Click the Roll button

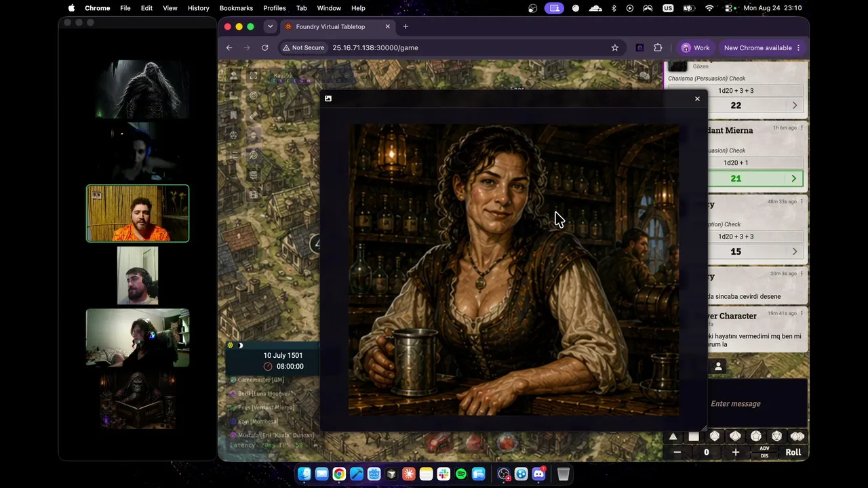(793, 452)
